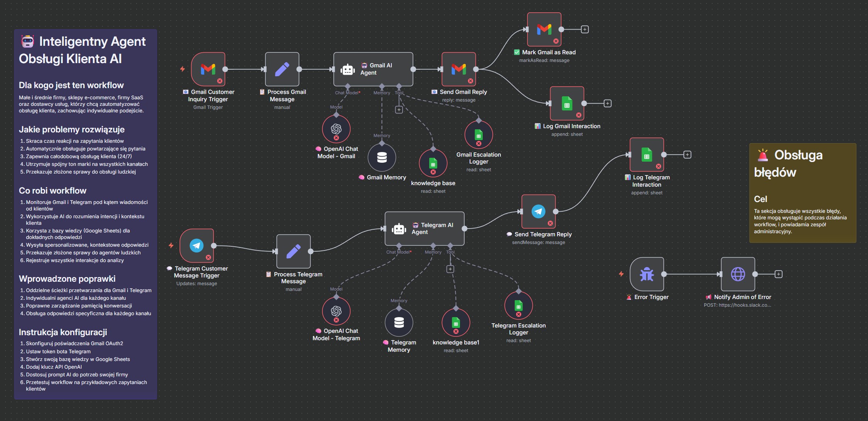Select the Log Telegram Interaction node
This screenshot has height=421, width=868.
coord(647,155)
